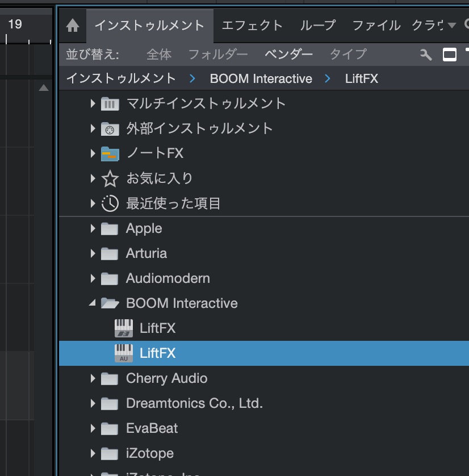Collapse the BOOM Interactive folder
Image resolution: width=469 pixels, height=476 pixels.
point(93,303)
